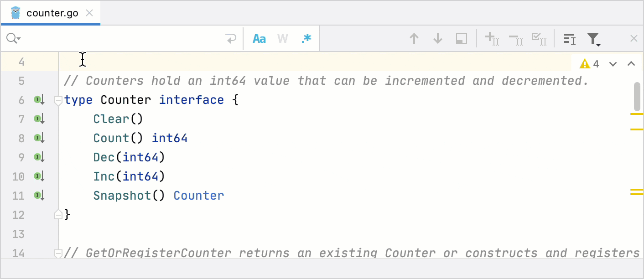This screenshot has height=279, width=644.
Task: Add next occurrence to selection
Action: (492, 38)
